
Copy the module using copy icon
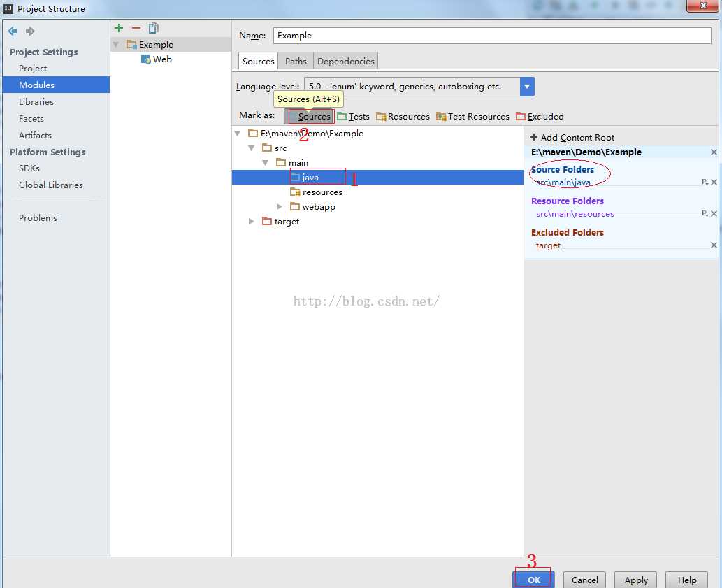(154, 28)
